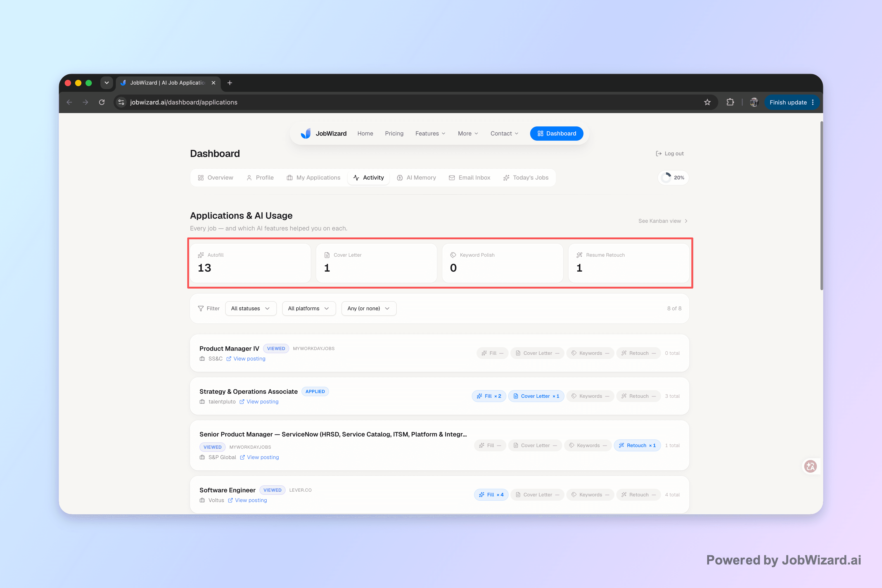The width and height of the screenshot is (882, 588).
Task: Click Retouch chip on Software Engineer row
Action: pos(639,495)
